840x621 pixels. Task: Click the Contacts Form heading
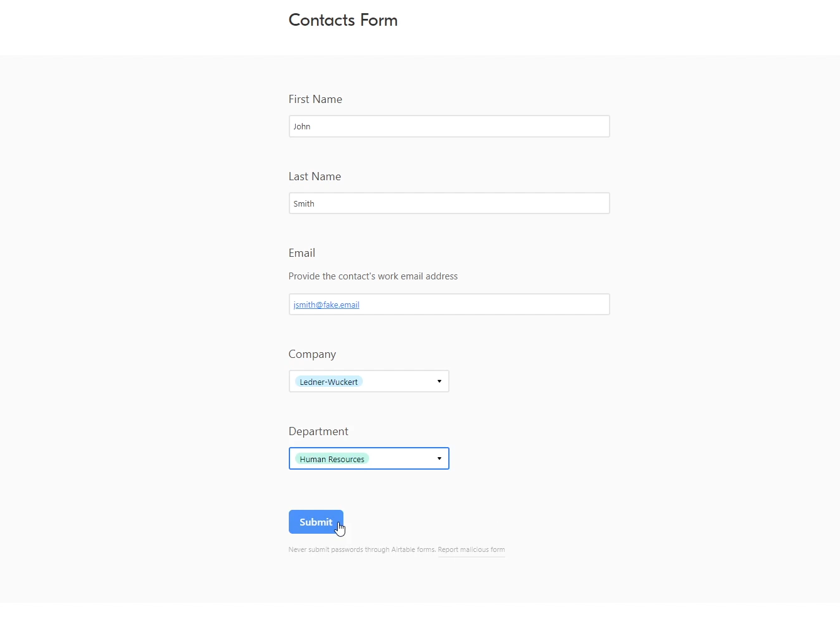(x=343, y=20)
